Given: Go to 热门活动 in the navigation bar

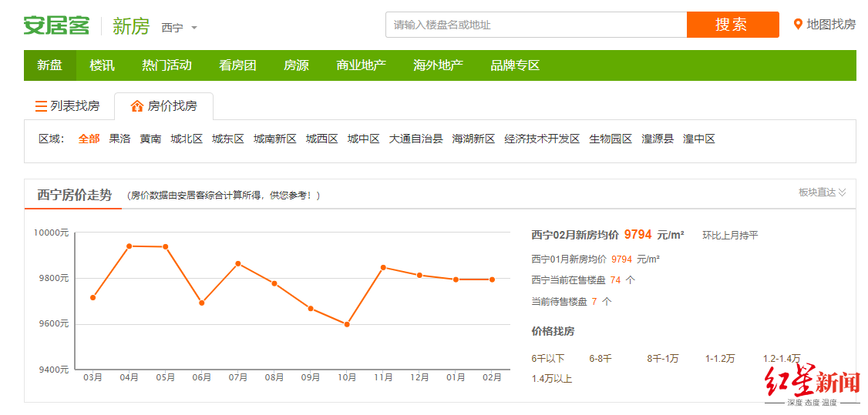Looking at the screenshot, I should click(x=167, y=65).
